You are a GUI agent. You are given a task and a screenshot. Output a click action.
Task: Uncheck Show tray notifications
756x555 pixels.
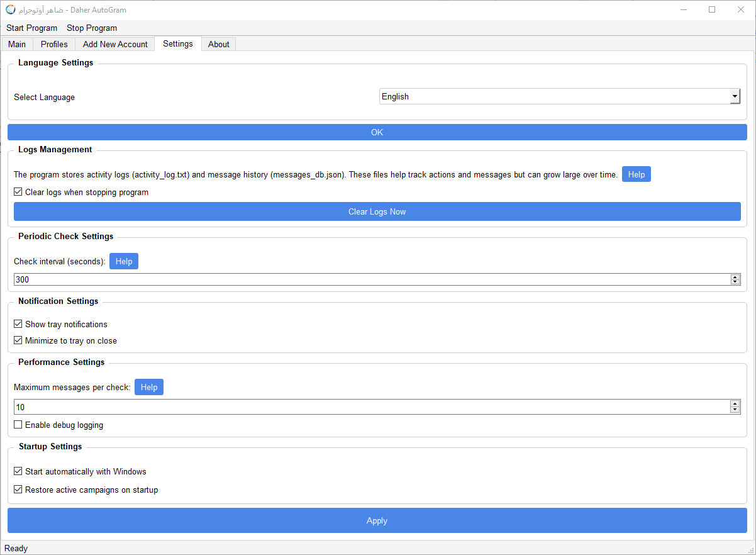pyautogui.click(x=18, y=324)
